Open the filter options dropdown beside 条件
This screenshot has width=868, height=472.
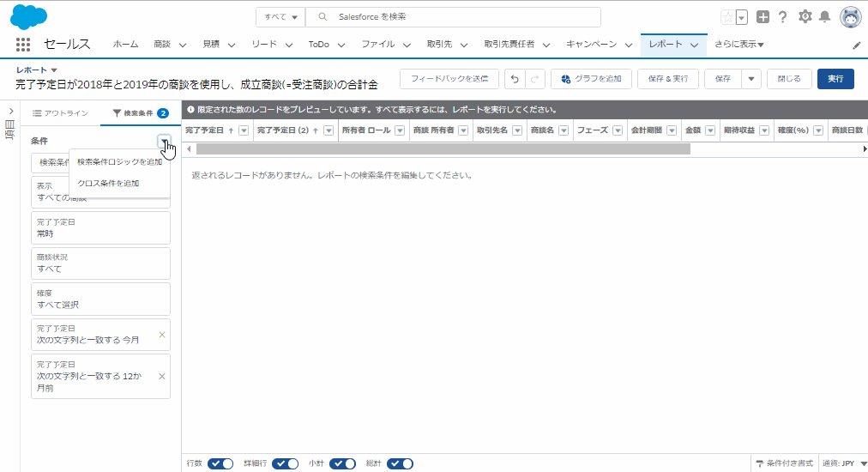pyautogui.click(x=164, y=142)
